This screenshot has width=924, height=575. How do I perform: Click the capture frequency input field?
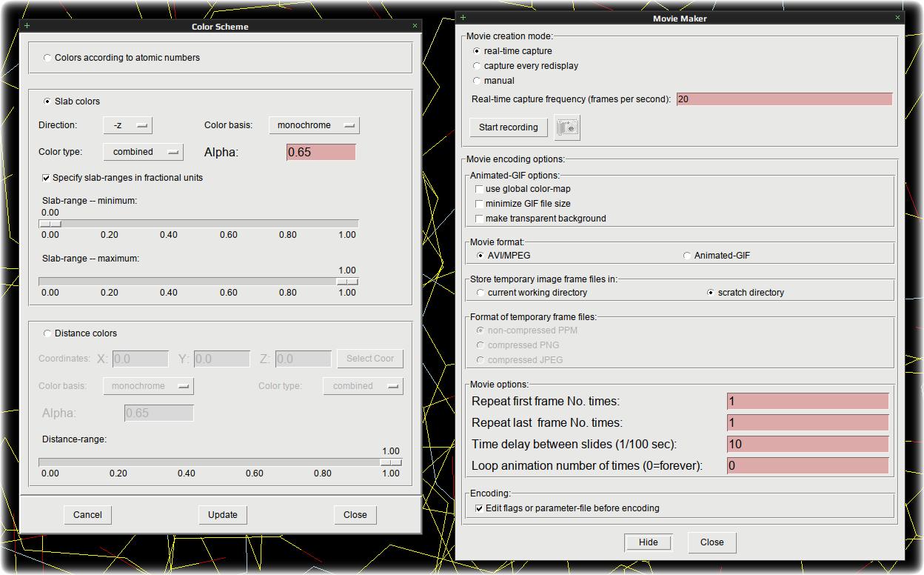(x=784, y=99)
